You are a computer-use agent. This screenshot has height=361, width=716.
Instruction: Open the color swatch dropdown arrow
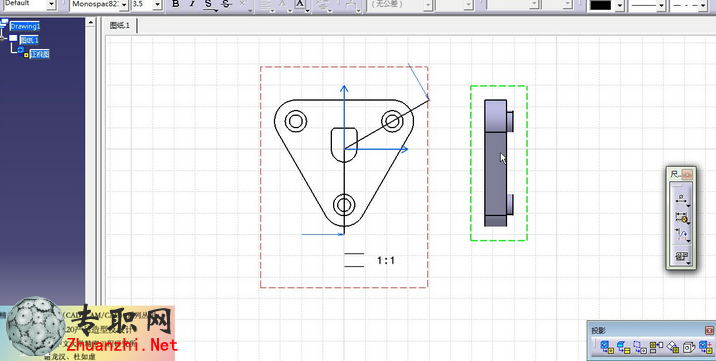point(619,5)
